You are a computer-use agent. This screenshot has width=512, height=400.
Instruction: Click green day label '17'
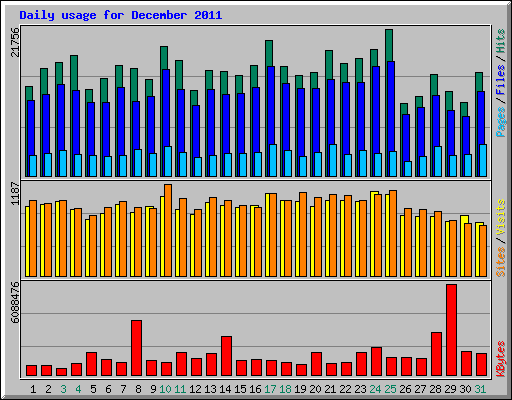point(270,389)
